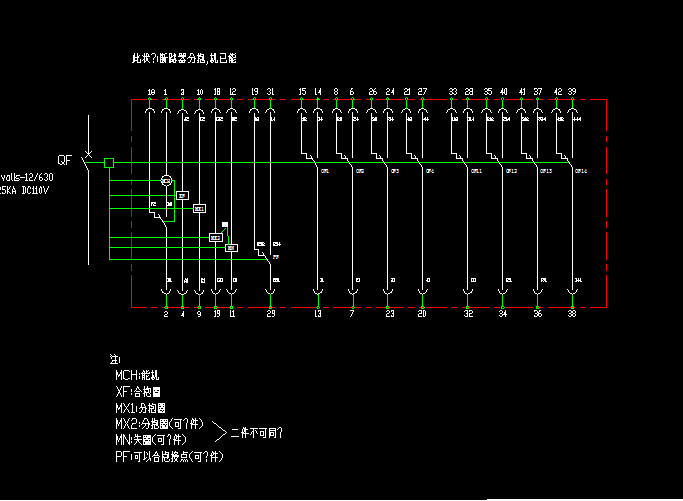
Task: Click top terminal number 15
Action: tap(302, 91)
